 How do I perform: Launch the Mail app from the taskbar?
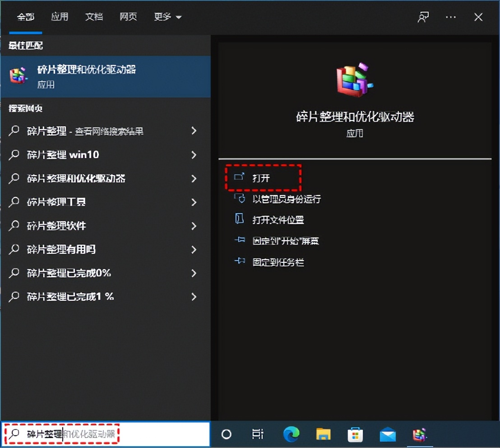coord(388,434)
